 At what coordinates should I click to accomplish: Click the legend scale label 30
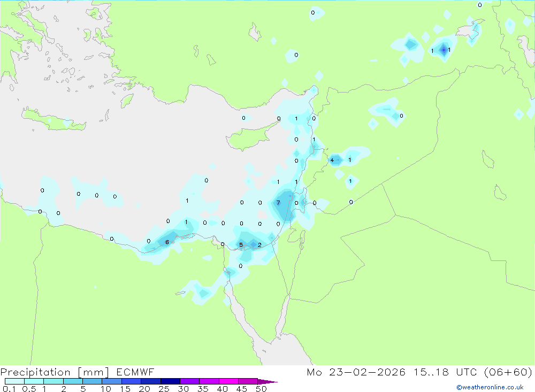coord(183,389)
